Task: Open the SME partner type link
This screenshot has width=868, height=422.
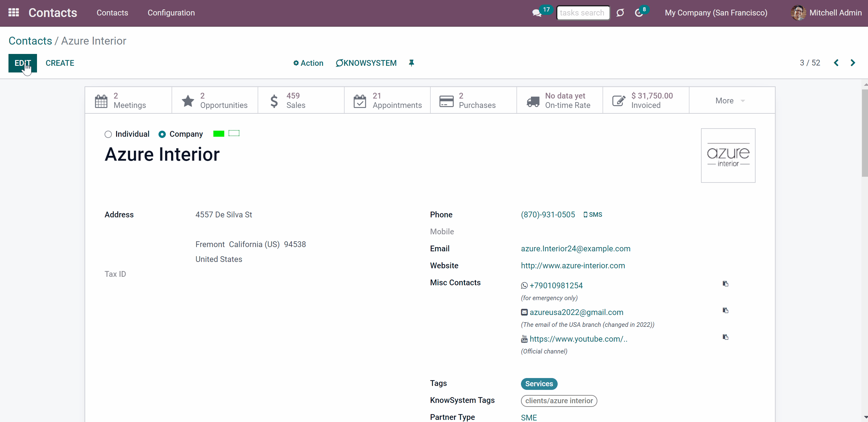Action: [529, 417]
